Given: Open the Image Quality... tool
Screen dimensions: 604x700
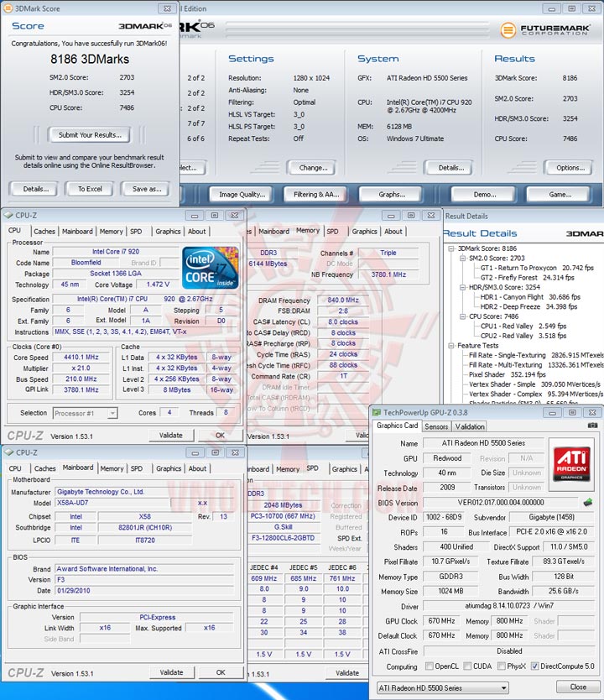Looking at the screenshot, I should [x=242, y=195].
